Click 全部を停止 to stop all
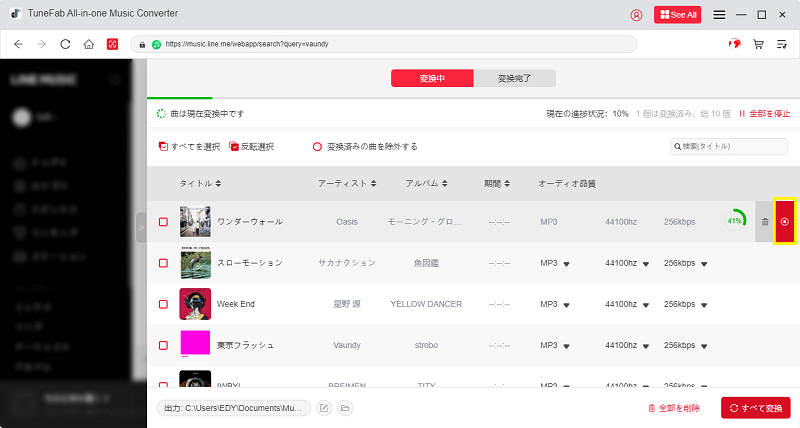The height and width of the screenshot is (428, 800). click(764, 114)
